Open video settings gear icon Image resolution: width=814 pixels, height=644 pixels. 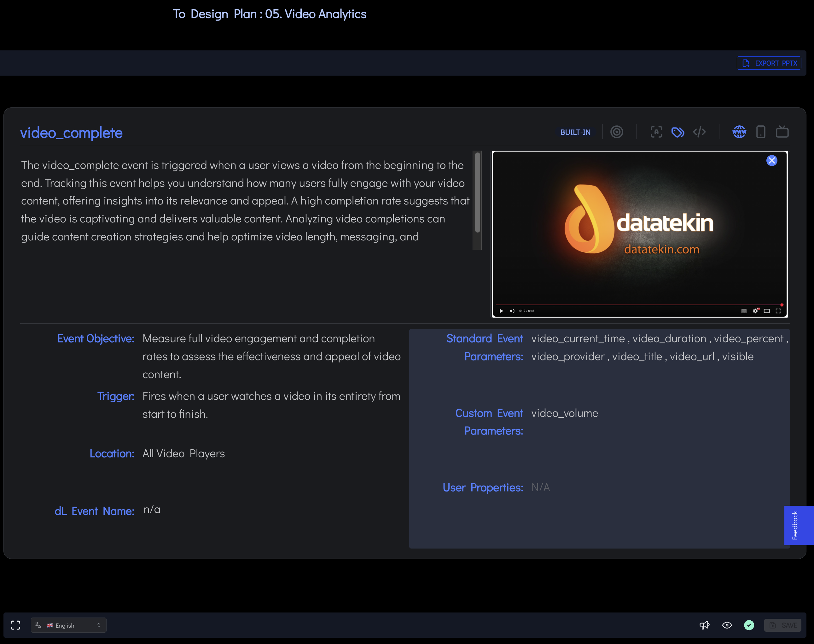[755, 311]
